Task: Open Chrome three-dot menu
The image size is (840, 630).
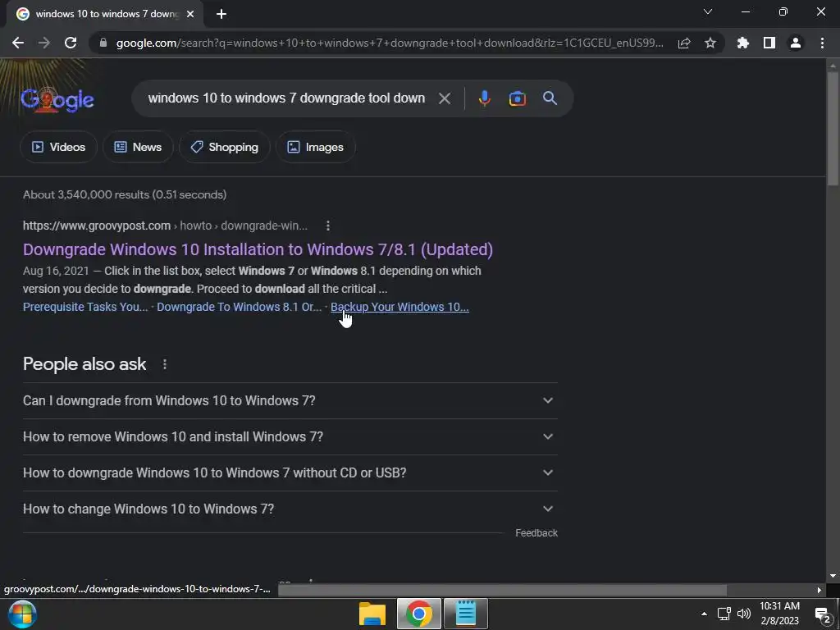Action: 822,43
